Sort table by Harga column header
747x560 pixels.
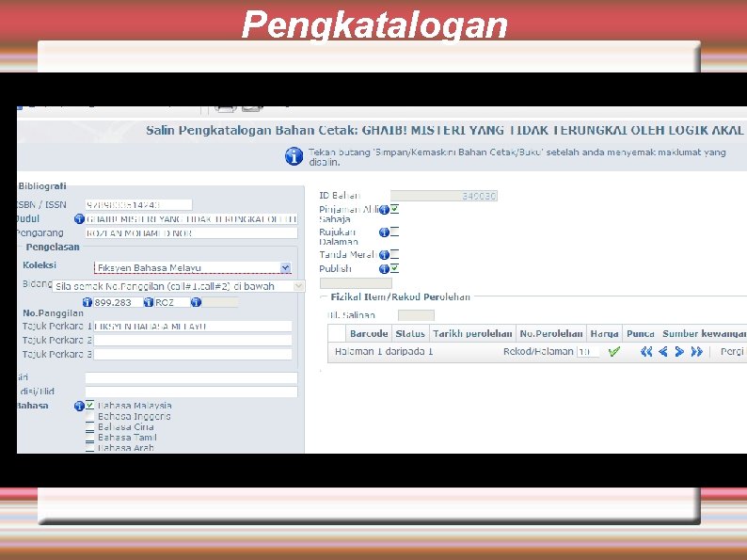coord(604,333)
